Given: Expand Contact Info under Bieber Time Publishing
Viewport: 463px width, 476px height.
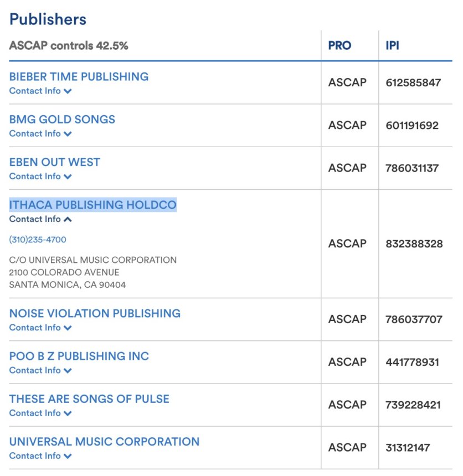Looking at the screenshot, I should click(40, 91).
